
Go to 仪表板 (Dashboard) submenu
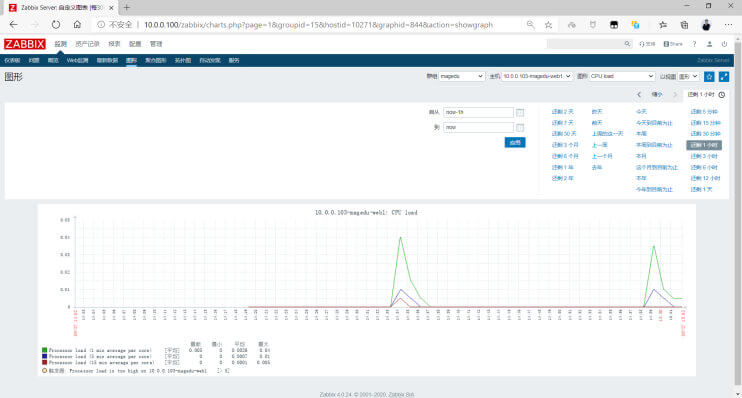click(x=12, y=61)
